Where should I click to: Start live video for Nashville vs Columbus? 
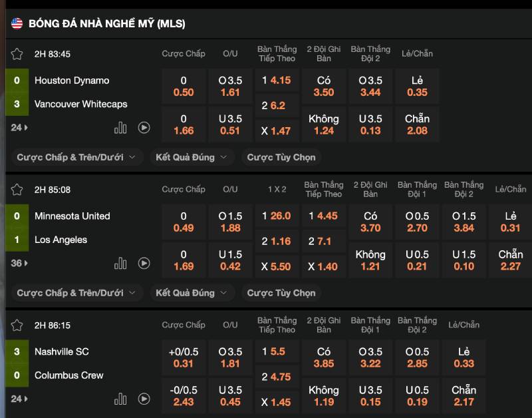tap(144, 399)
